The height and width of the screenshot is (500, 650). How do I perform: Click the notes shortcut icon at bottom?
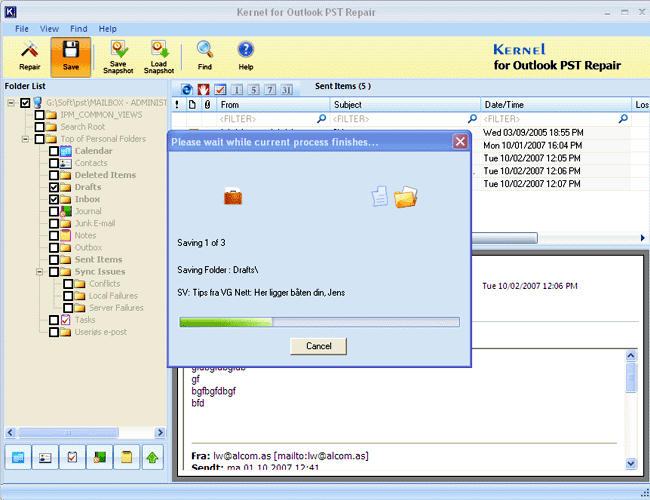point(126,457)
